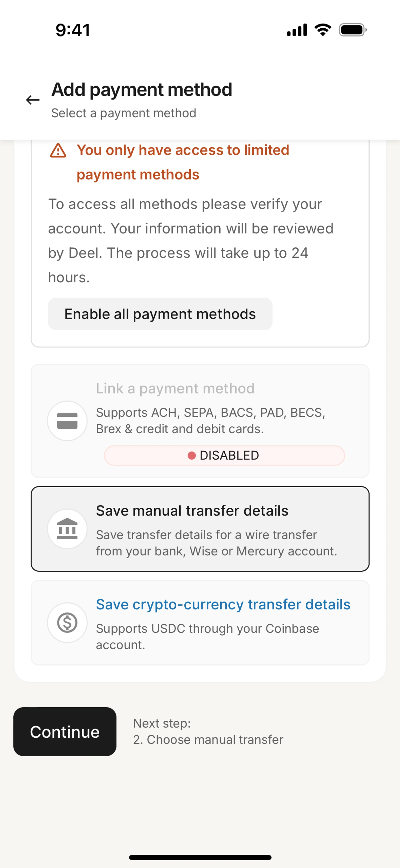Select Save manual transfer details option
The width and height of the screenshot is (400, 868).
pyautogui.click(x=200, y=529)
